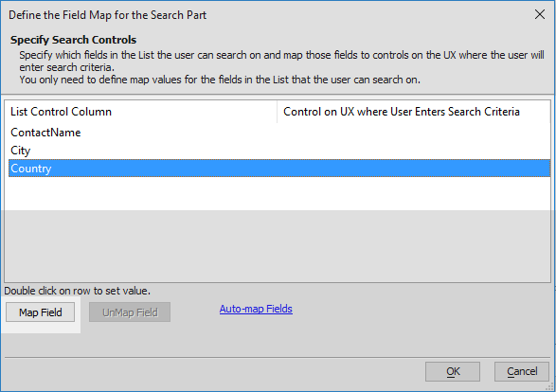The width and height of the screenshot is (556, 392).
Task: Select the City row
Action: click(279, 151)
